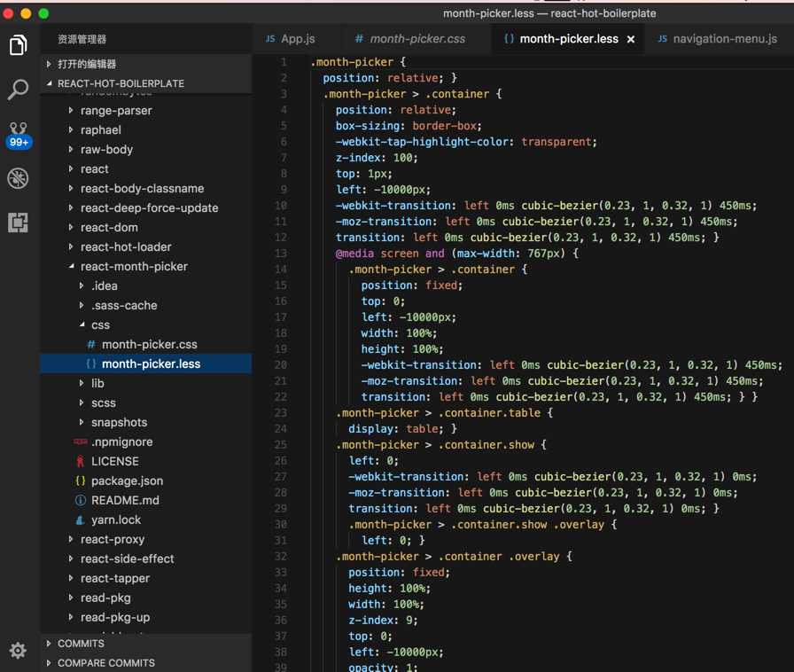Close the month-picker.less tab
Screen dimensions: 794x672
[631, 39]
